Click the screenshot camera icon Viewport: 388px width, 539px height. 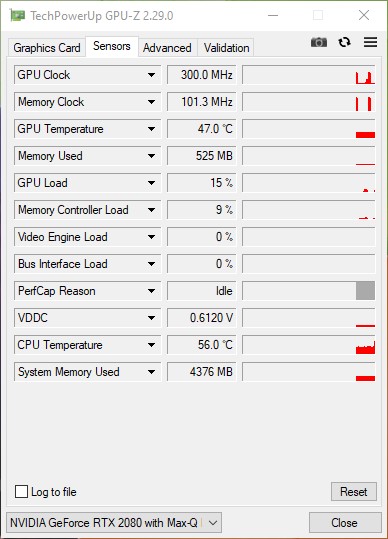point(319,42)
